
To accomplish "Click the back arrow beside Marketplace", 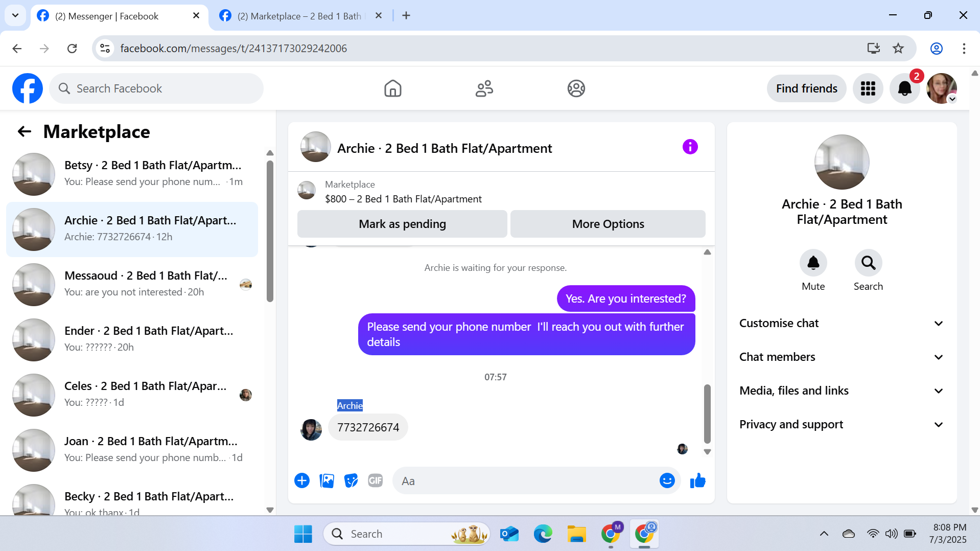I will point(25,132).
